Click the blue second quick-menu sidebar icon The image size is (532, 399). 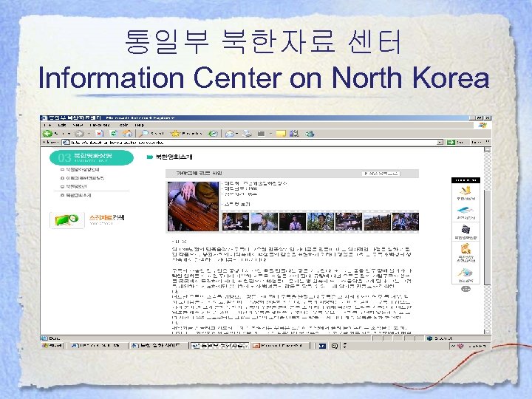tap(465, 210)
